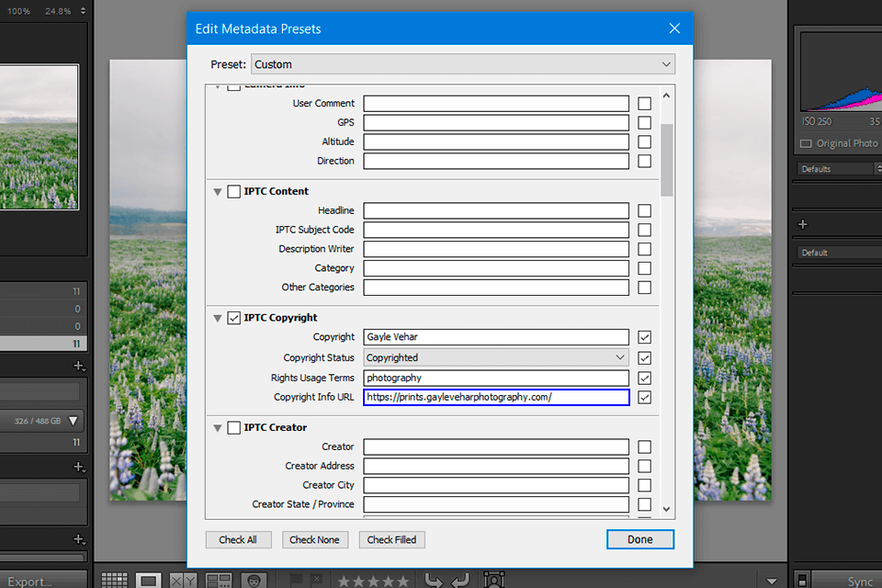The image size is (882, 588).
Task: Open the Preset dropdown showing Custom
Action: [x=463, y=64]
